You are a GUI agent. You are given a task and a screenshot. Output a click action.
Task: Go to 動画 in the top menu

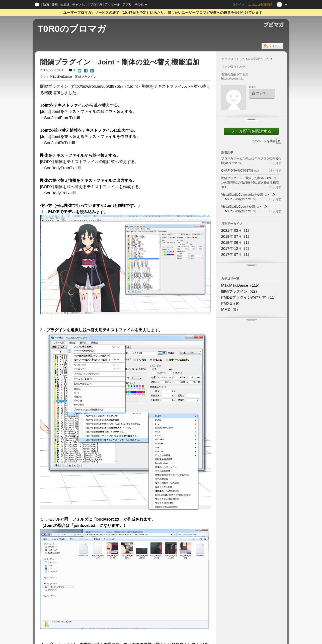(x=46, y=5)
